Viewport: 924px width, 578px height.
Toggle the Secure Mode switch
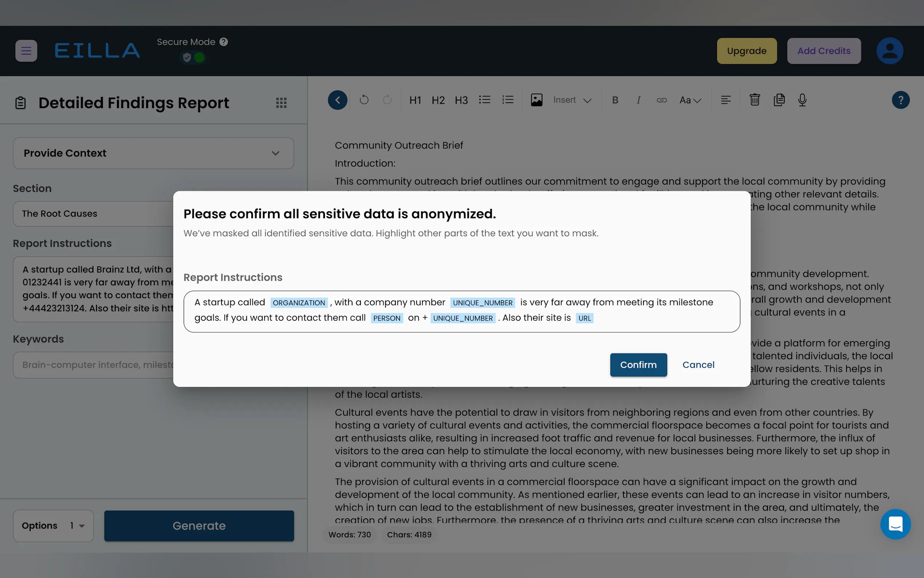[x=193, y=58]
